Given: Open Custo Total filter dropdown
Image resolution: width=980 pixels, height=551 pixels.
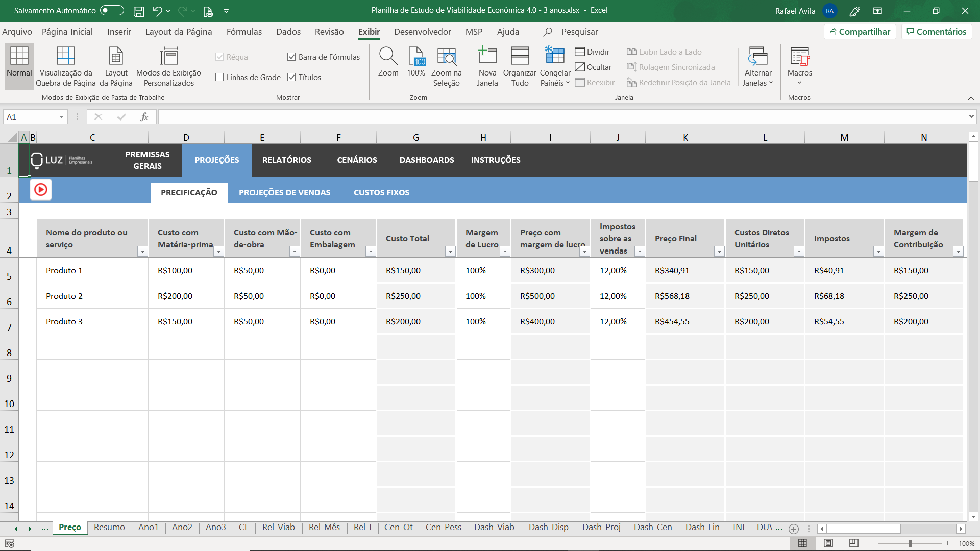Looking at the screenshot, I should 450,251.
